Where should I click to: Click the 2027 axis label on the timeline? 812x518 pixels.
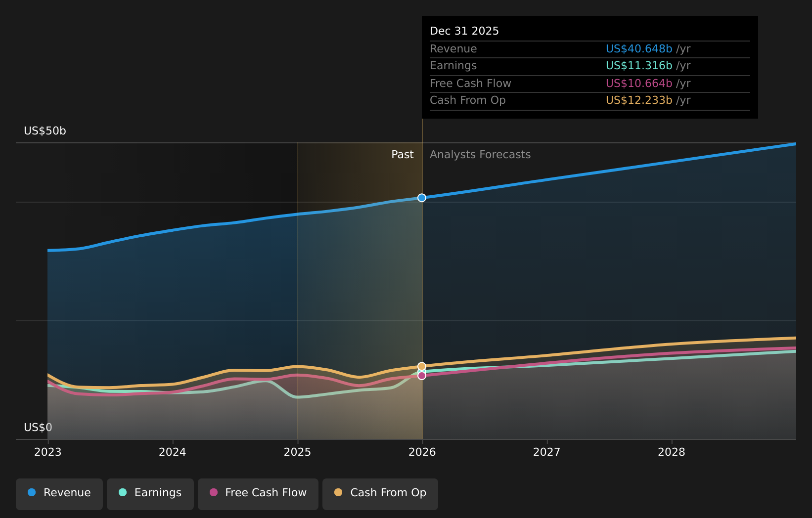point(547,452)
